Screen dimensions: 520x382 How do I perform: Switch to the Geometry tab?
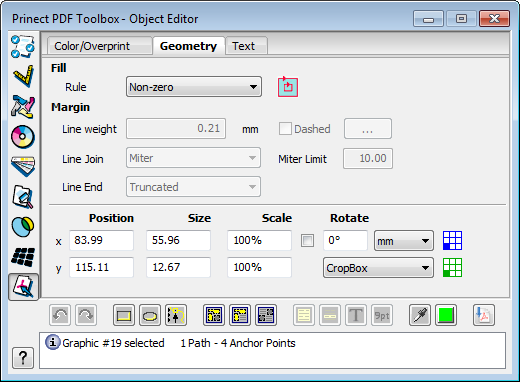coord(189,46)
